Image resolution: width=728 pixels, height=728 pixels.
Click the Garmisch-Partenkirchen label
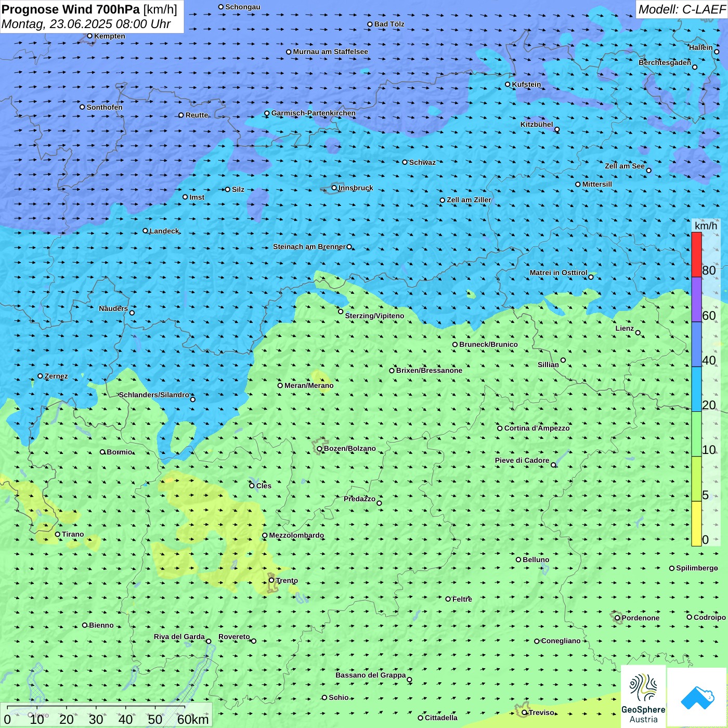point(314,113)
